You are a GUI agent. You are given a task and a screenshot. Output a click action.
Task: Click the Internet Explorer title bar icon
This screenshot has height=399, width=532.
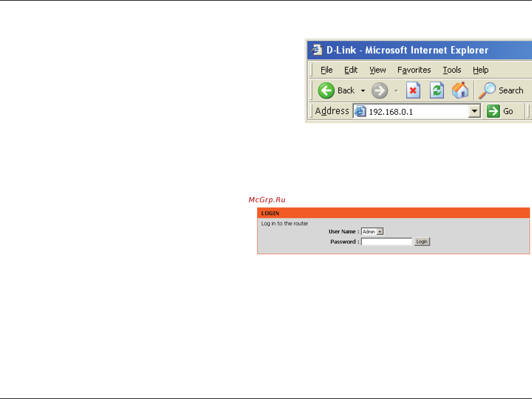coord(317,50)
